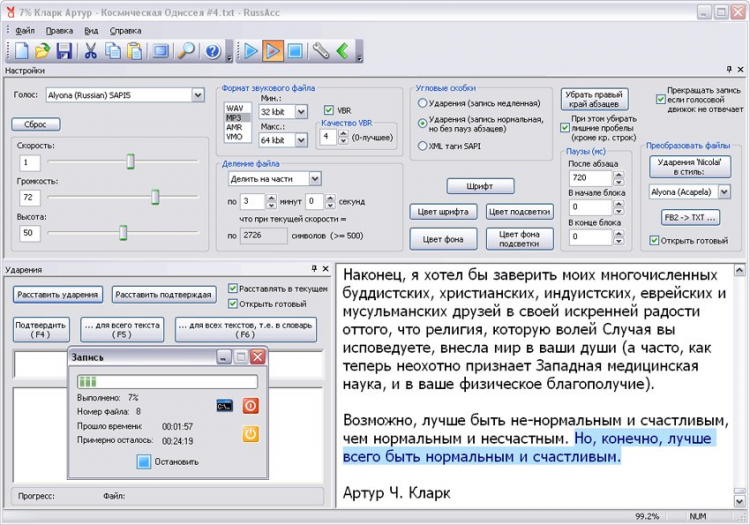
Task: Click the console icon in Запись dialog
Action: tap(225, 406)
